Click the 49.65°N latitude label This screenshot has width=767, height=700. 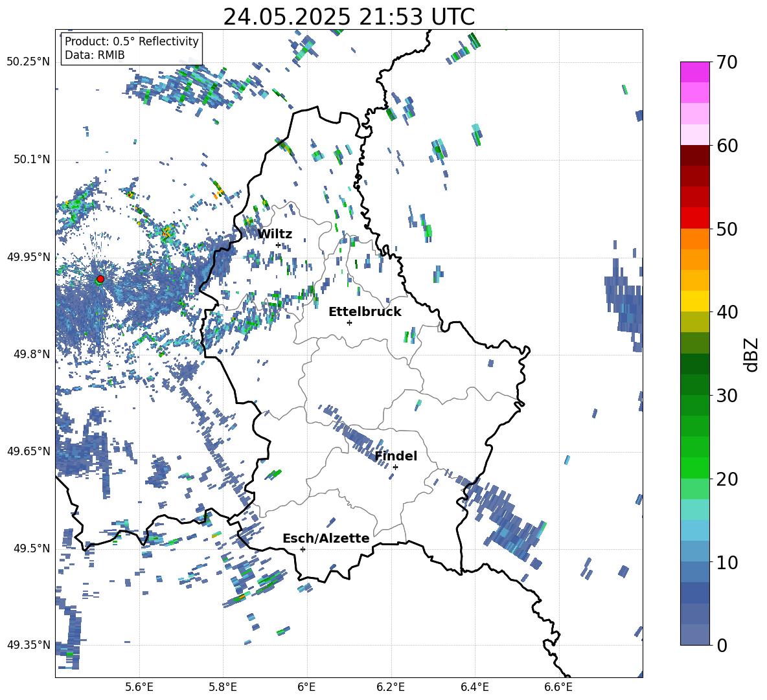point(29,451)
